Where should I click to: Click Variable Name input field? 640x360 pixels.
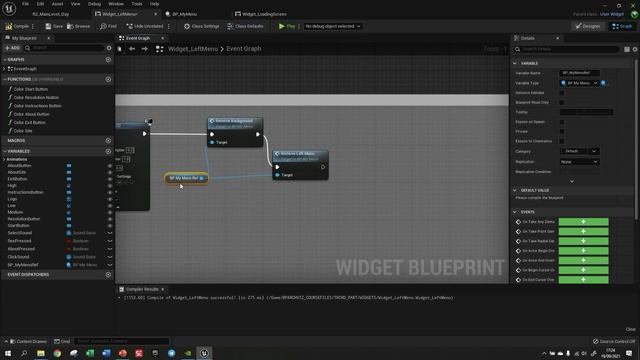pos(579,73)
